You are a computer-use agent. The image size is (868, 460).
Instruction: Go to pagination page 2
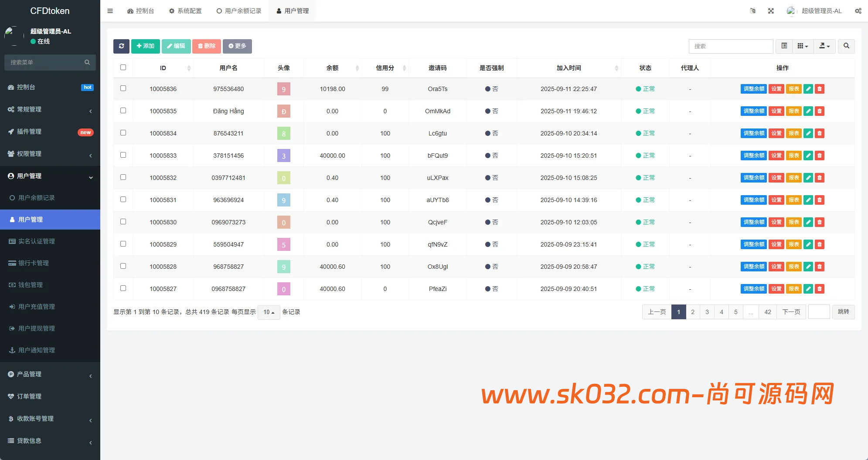pos(693,312)
